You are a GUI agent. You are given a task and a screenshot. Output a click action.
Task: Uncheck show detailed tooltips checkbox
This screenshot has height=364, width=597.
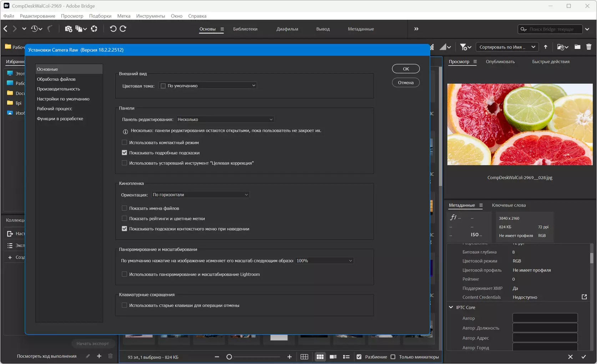point(125,153)
